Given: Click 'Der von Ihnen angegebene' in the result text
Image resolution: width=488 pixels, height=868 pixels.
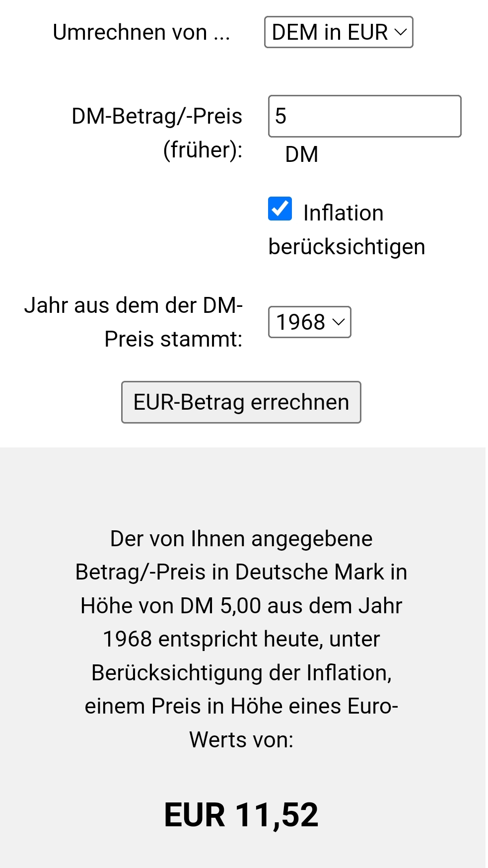Looking at the screenshot, I should click(241, 539).
